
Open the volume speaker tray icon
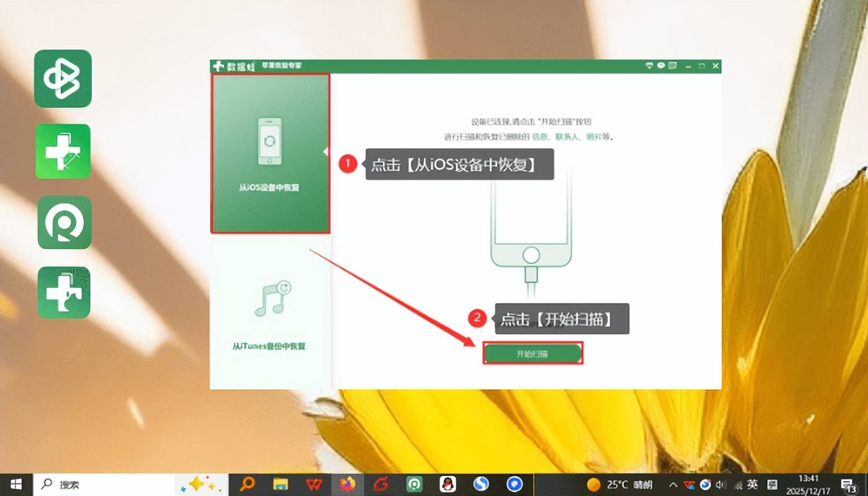pyautogui.click(x=720, y=484)
